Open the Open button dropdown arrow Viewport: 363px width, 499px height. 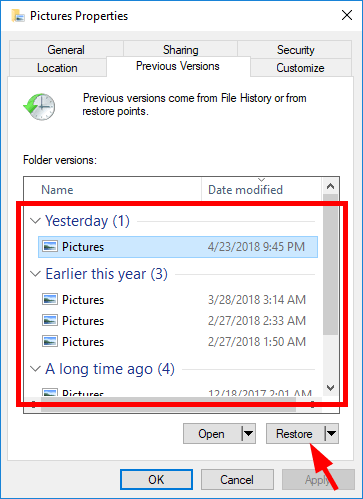pos(248,434)
